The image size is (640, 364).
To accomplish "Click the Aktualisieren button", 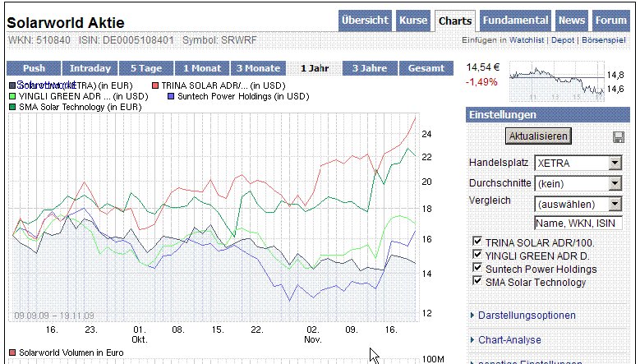I will (538, 136).
